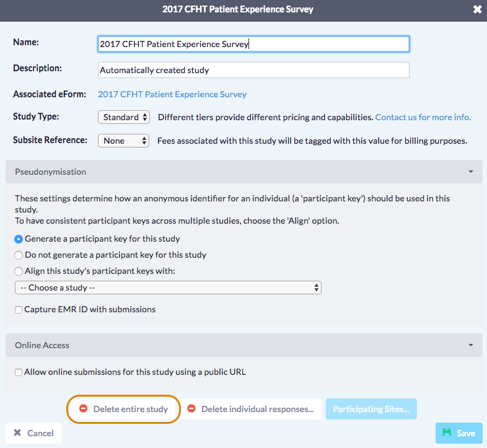Open the Subsite Reference dropdown
The image size is (487, 448).
[x=123, y=141]
